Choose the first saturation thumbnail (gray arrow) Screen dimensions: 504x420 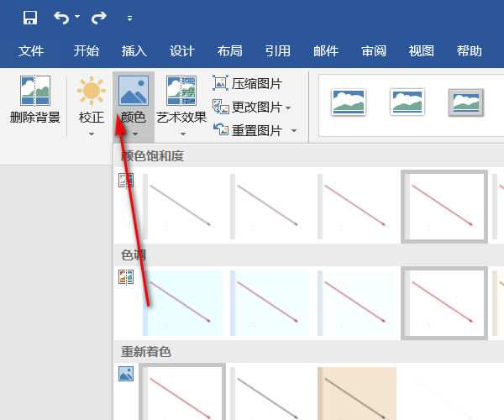point(182,207)
